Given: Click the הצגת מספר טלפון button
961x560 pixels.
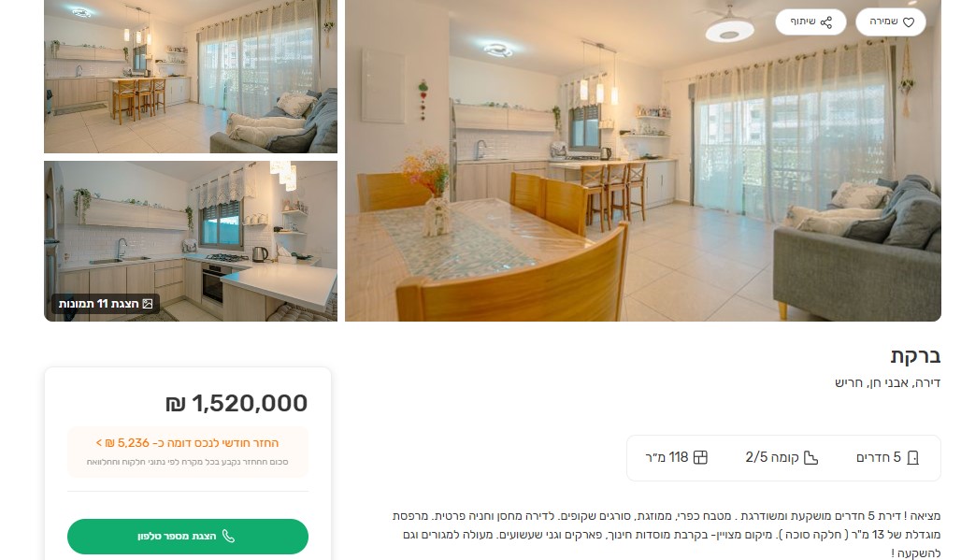Looking at the screenshot, I should (x=188, y=536).
